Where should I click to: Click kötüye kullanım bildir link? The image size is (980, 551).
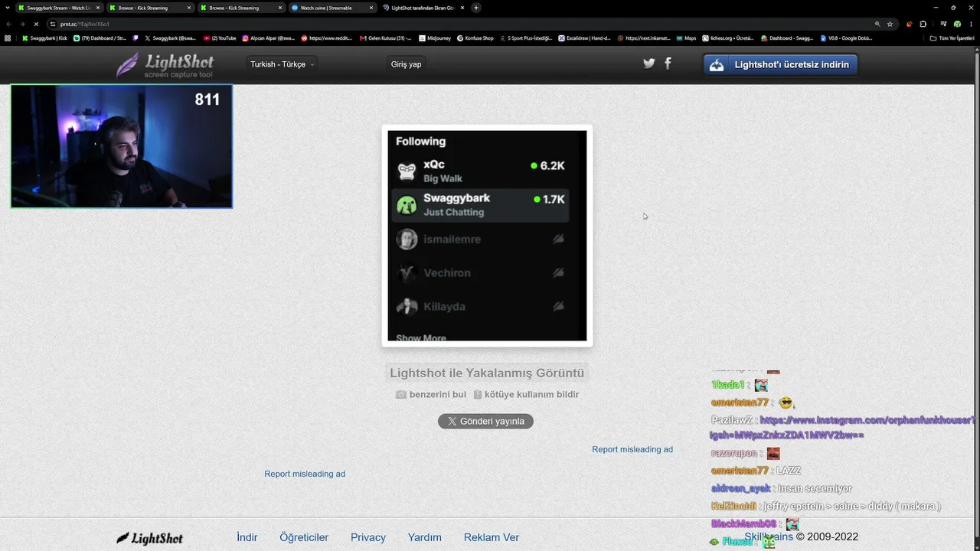pyautogui.click(x=526, y=394)
